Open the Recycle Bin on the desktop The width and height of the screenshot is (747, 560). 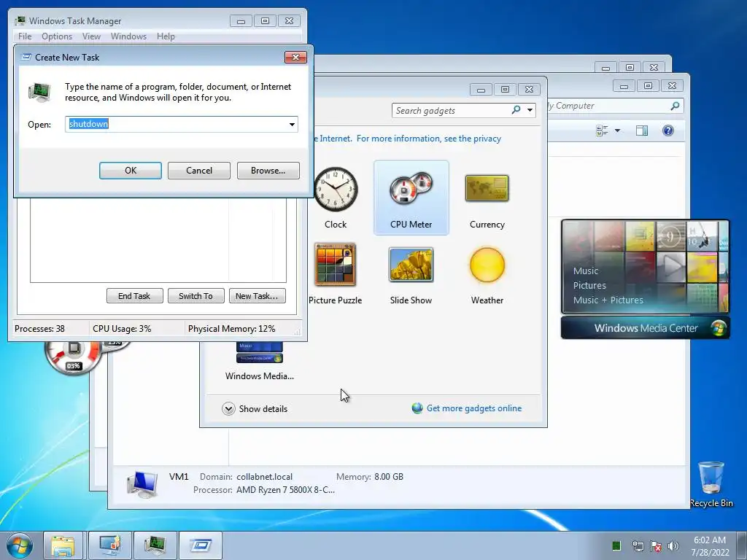711,484
